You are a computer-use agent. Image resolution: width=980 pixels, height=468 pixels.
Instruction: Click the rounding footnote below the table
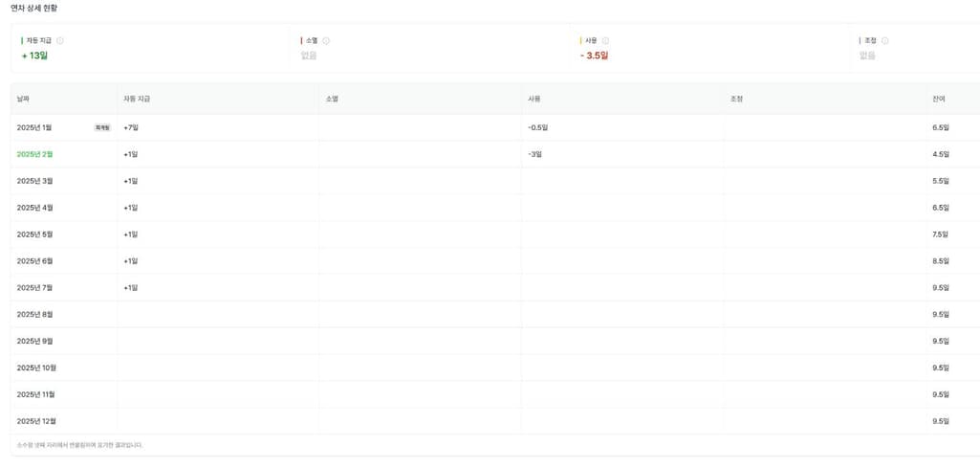pyautogui.click(x=80, y=445)
